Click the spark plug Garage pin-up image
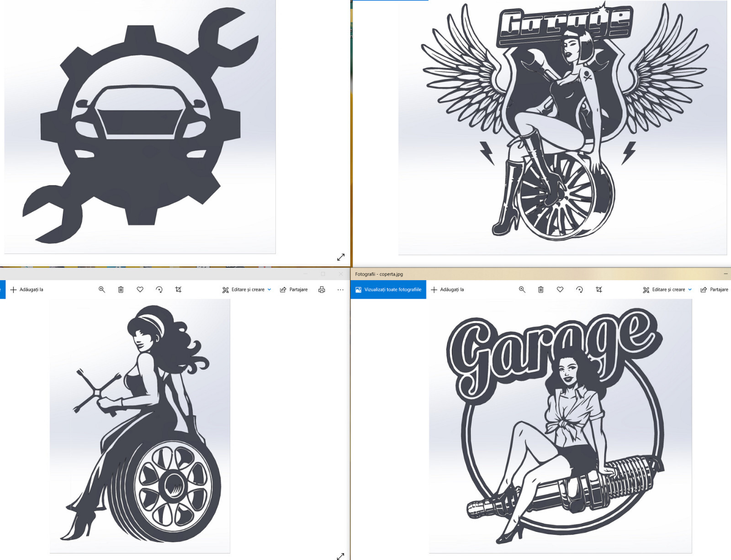The height and width of the screenshot is (560, 731). coord(560,426)
